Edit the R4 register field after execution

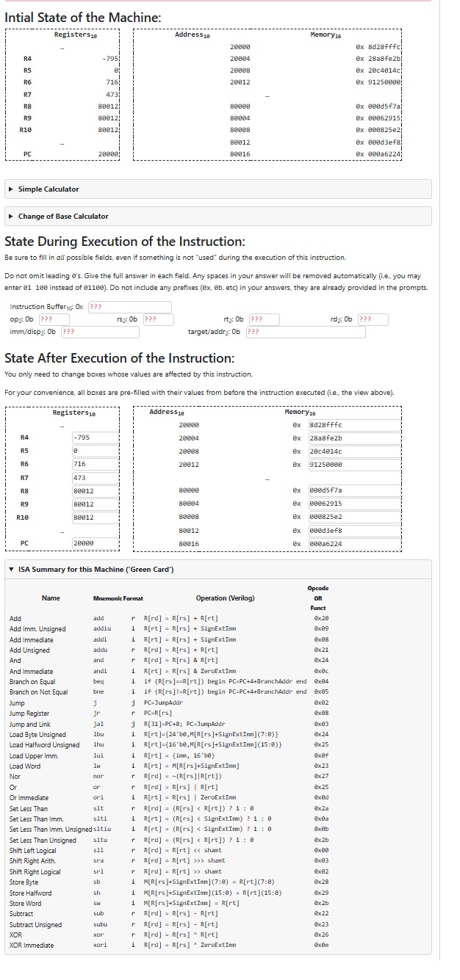coord(95,438)
